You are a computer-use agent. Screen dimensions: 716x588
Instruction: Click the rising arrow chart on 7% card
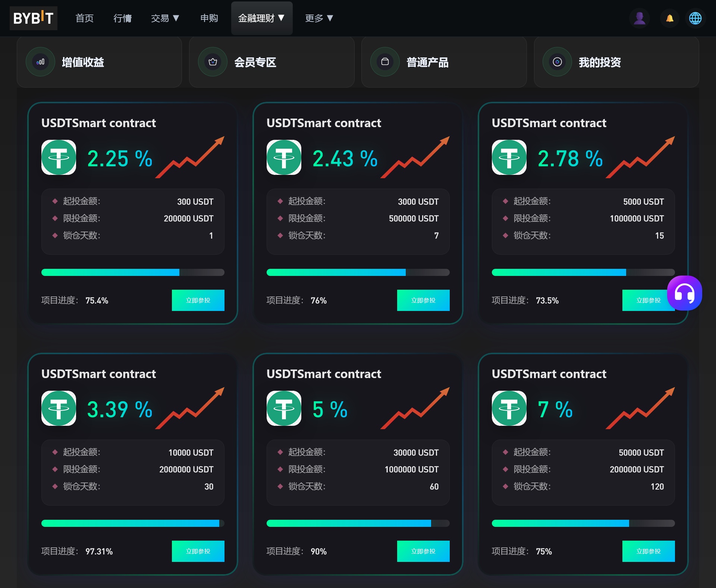coord(640,408)
